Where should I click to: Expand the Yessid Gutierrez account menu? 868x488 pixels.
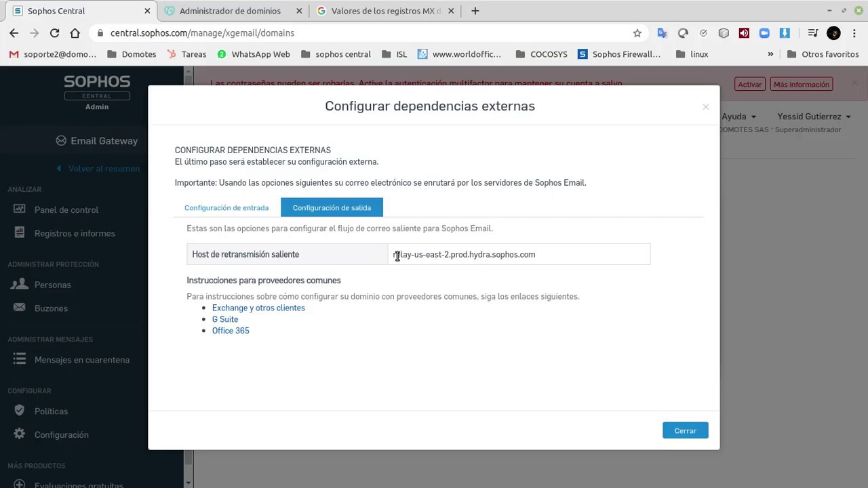click(814, 117)
